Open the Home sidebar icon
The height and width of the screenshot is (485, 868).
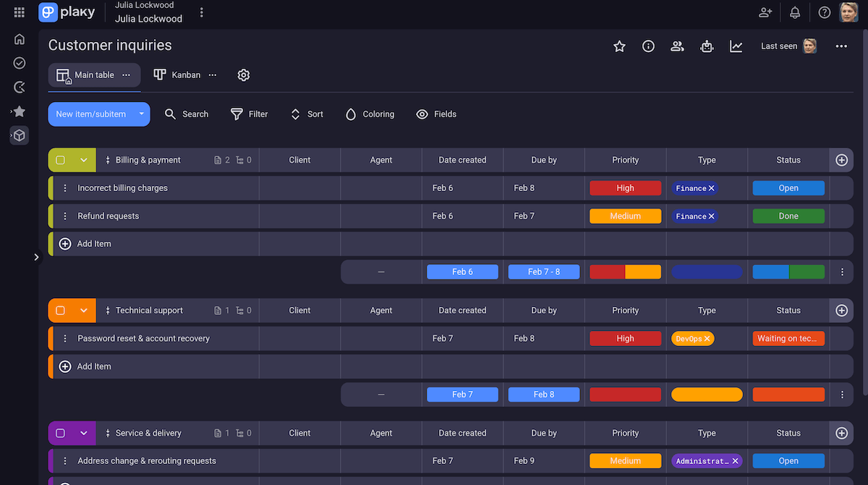click(19, 38)
